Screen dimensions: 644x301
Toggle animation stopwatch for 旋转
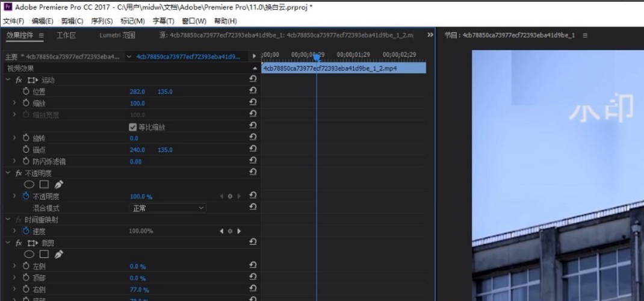26,138
